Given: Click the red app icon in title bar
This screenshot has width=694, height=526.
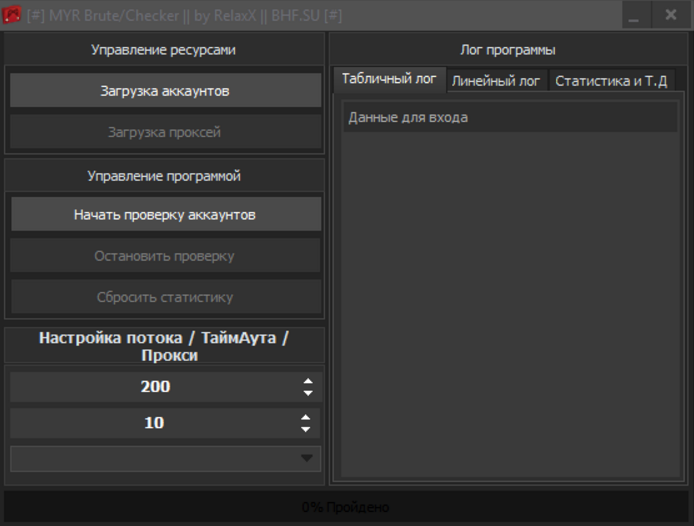Looking at the screenshot, I should pos(13,15).
